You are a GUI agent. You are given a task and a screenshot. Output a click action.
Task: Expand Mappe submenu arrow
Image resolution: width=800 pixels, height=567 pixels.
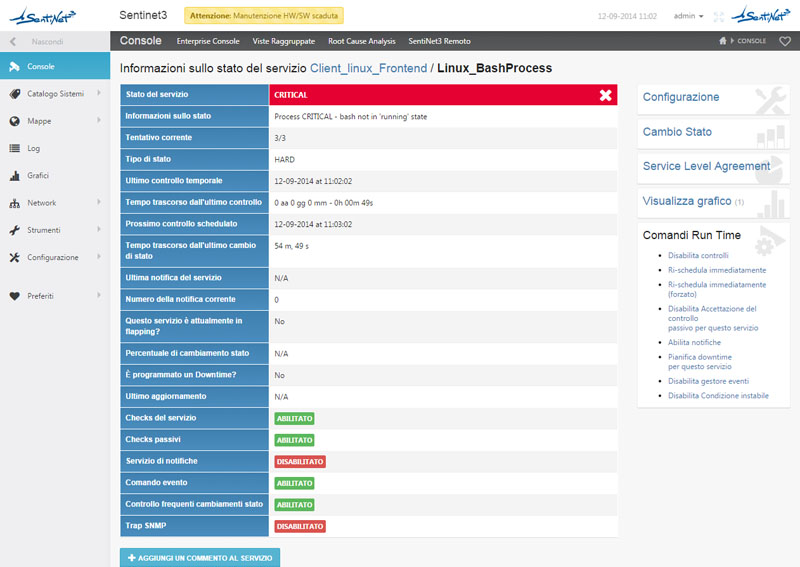(x=99, y=120)
